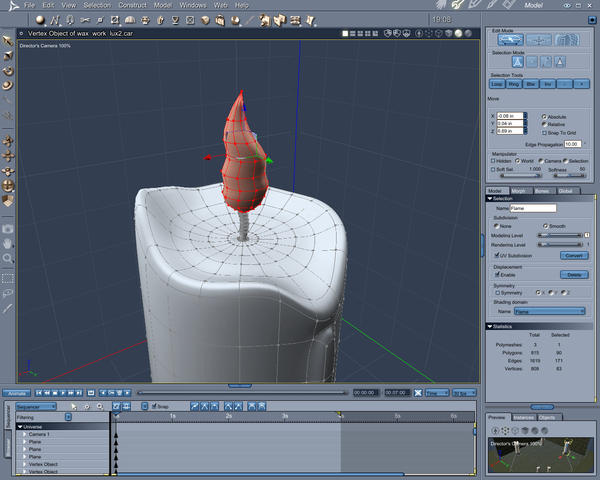Viewport: 600px width, 480px height.
Task: Select the rotate tool in left toolbar
Action: tap(8, 71)
